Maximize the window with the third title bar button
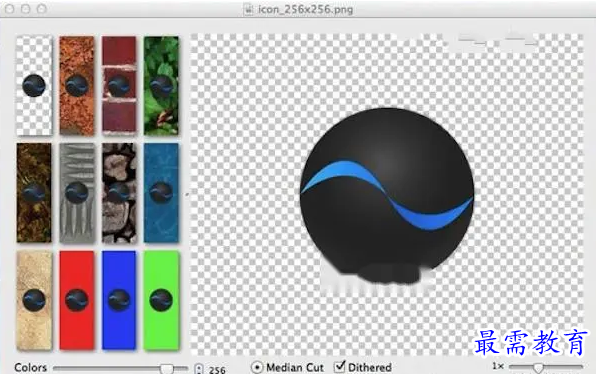Screen dimensions: 596x374 (x=42, y=9)
